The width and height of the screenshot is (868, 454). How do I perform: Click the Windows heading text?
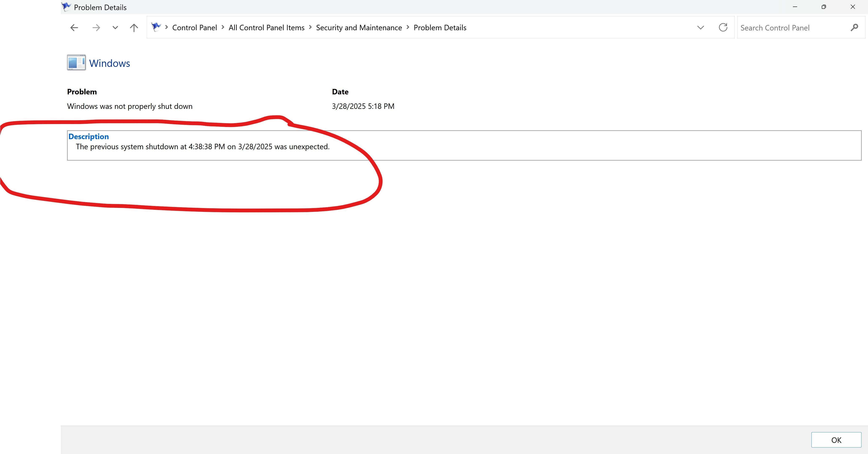(110, 63)
